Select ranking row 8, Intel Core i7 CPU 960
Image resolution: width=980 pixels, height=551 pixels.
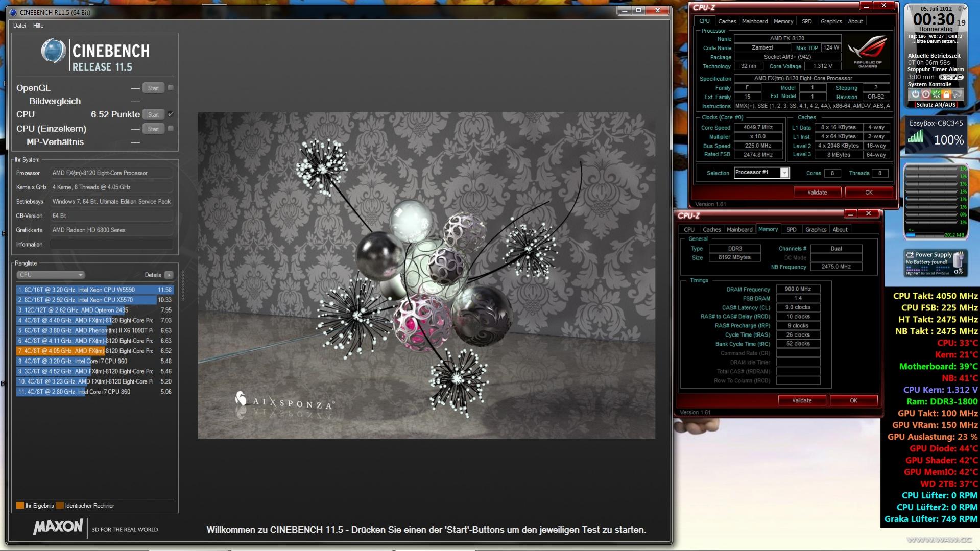tap(95, 361)
